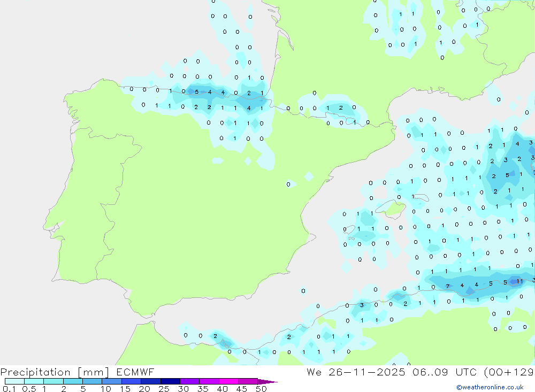
Task: Click legend label '0.5'
Action: [29, 389]
